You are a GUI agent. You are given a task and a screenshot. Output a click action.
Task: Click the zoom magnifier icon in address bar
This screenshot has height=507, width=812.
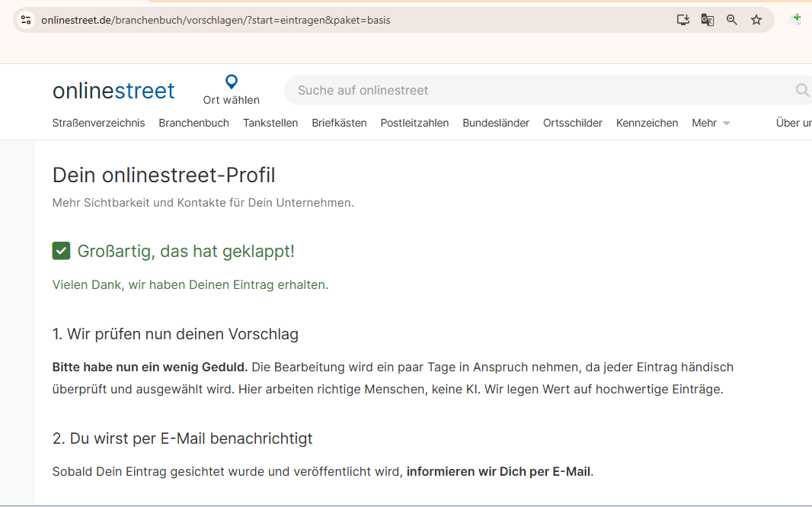732,21
